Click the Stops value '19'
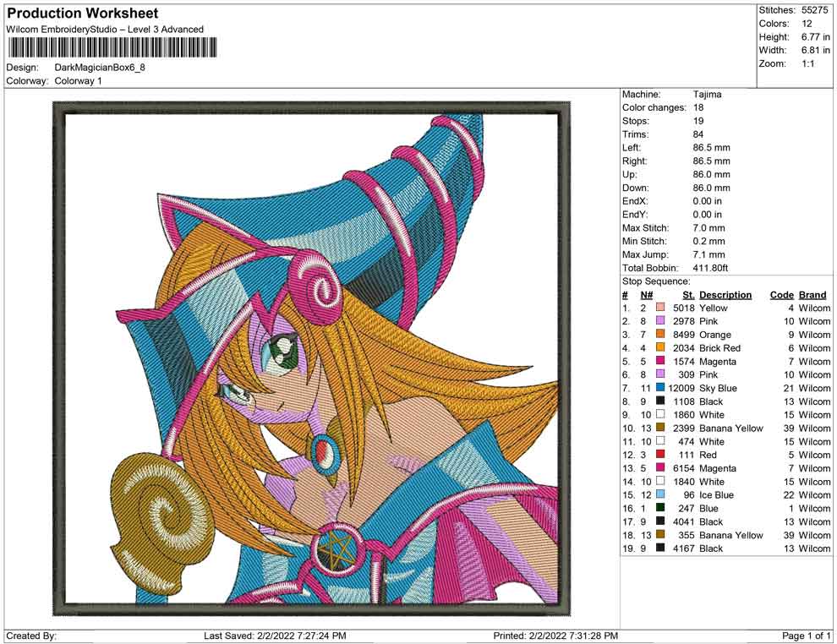Viewport: 837px width, 644px height. [698, 121]
